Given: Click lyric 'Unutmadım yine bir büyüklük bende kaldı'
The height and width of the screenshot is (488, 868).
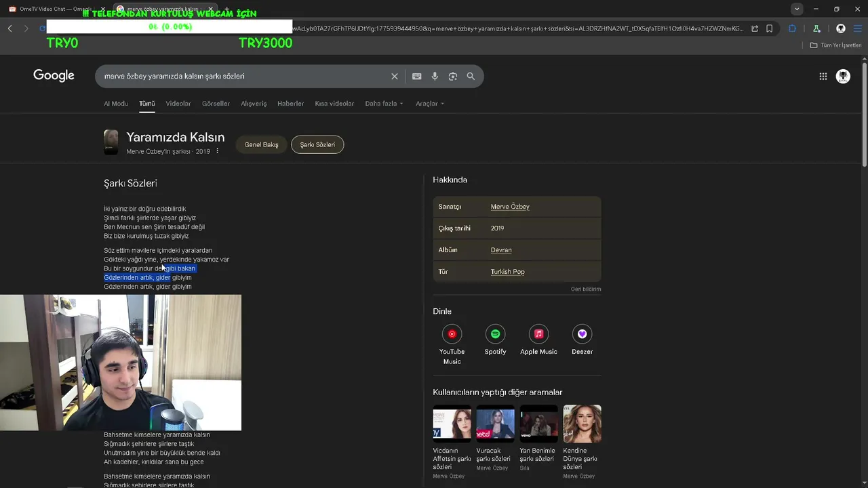Looking at the screenshot, I should 162,453.
